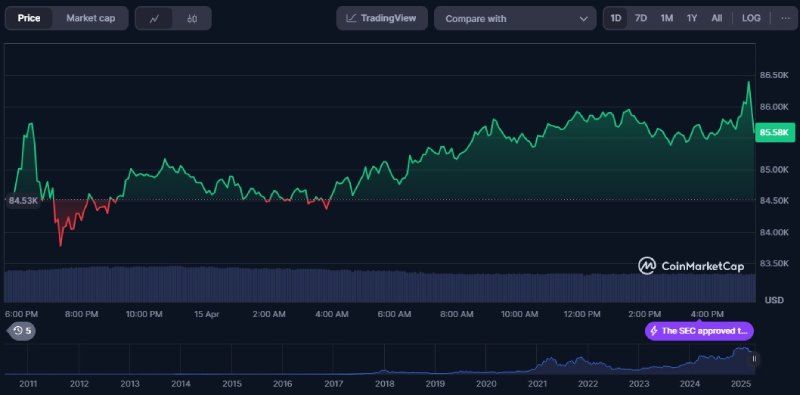The height and width of the screenshot is (395, 800).
Task: Grab the range slider handle near 2025
Action: (x=753, y=359)
